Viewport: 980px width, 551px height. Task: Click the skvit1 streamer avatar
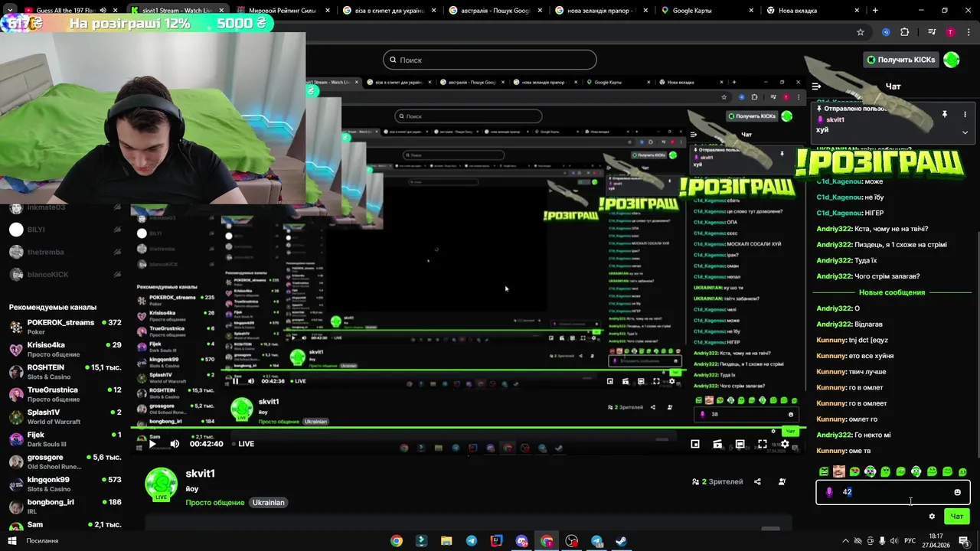tap(162, 484)
